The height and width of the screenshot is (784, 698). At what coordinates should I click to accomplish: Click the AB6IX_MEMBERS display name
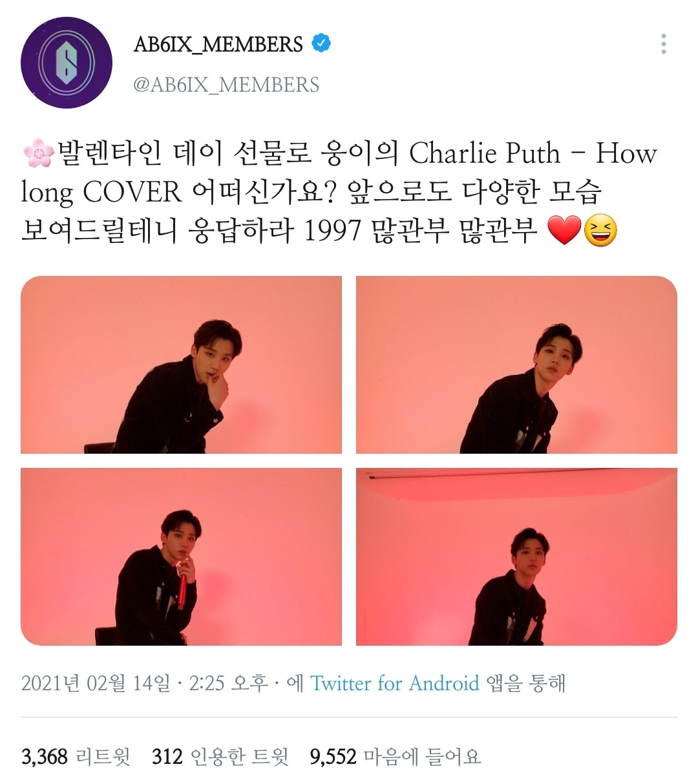coord(218,44)
